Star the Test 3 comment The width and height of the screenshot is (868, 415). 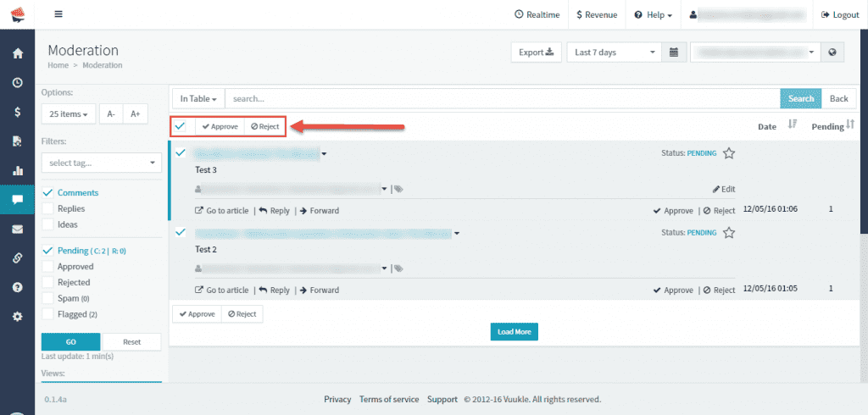tap(728, 153)
